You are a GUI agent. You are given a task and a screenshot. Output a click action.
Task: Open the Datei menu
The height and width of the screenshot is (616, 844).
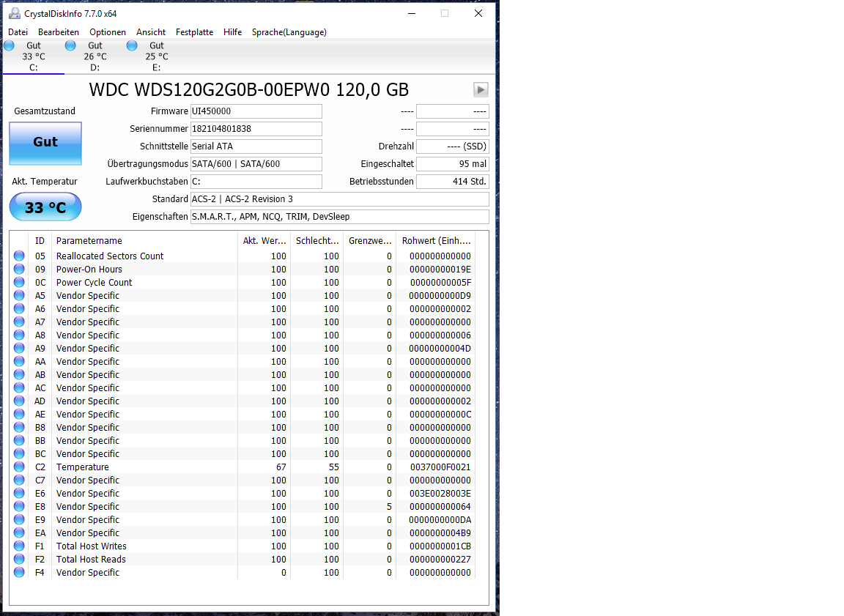coord(18,32)
